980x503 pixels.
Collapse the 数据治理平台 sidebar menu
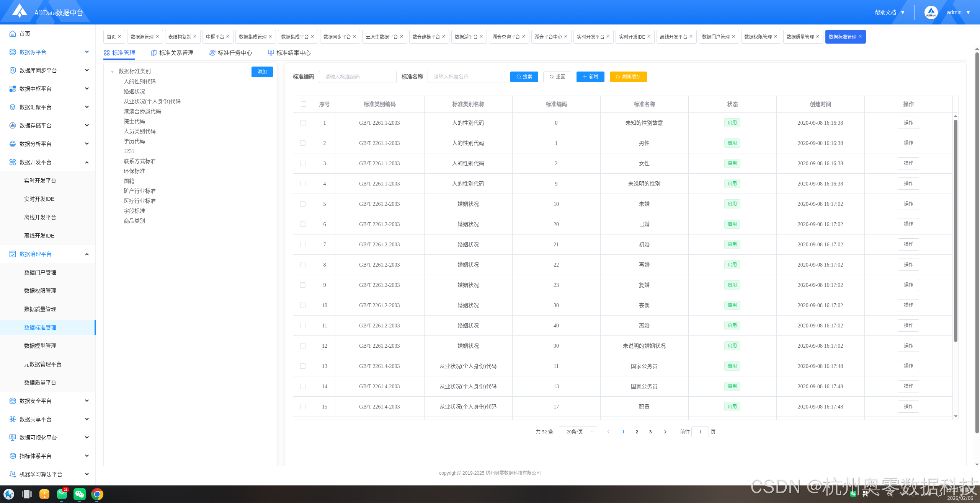point(87,254)
